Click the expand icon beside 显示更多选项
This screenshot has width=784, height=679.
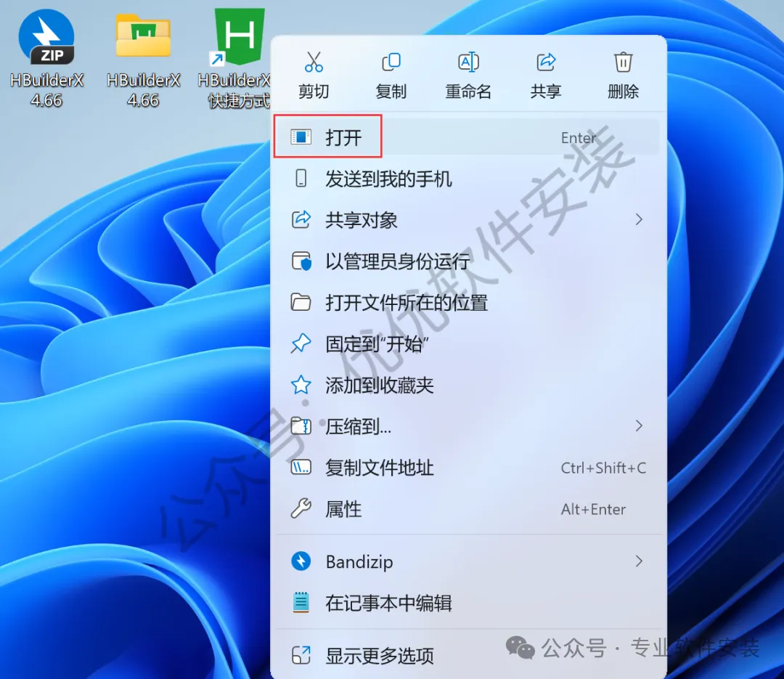[x=301, y=655]
